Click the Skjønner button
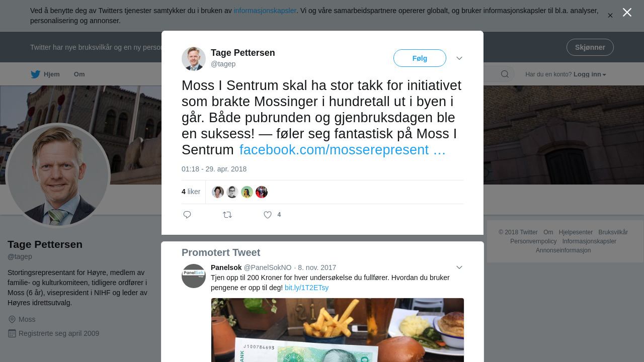 [590, 47]
